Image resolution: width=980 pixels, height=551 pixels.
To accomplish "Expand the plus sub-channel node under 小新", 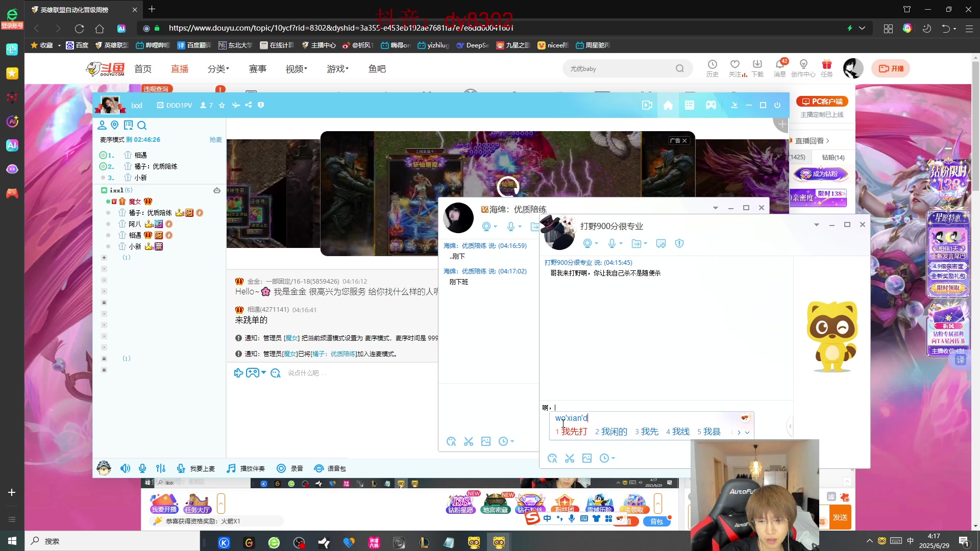I will 104,258.
